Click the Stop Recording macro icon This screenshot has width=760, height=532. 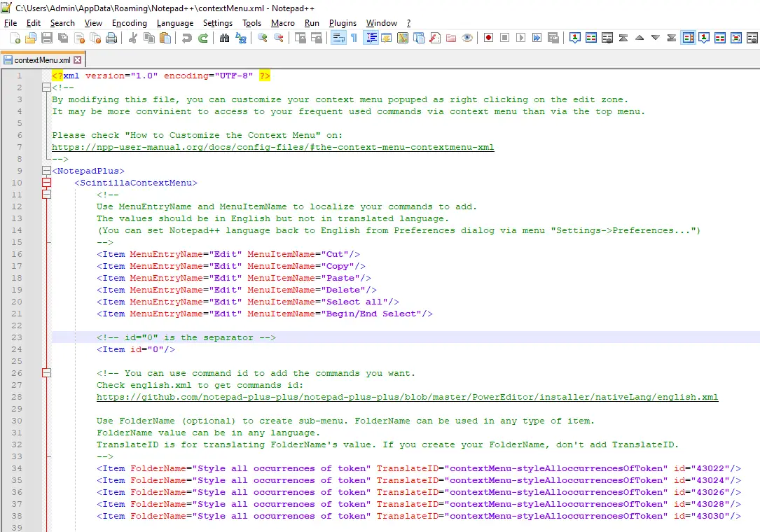click(504, 38)
